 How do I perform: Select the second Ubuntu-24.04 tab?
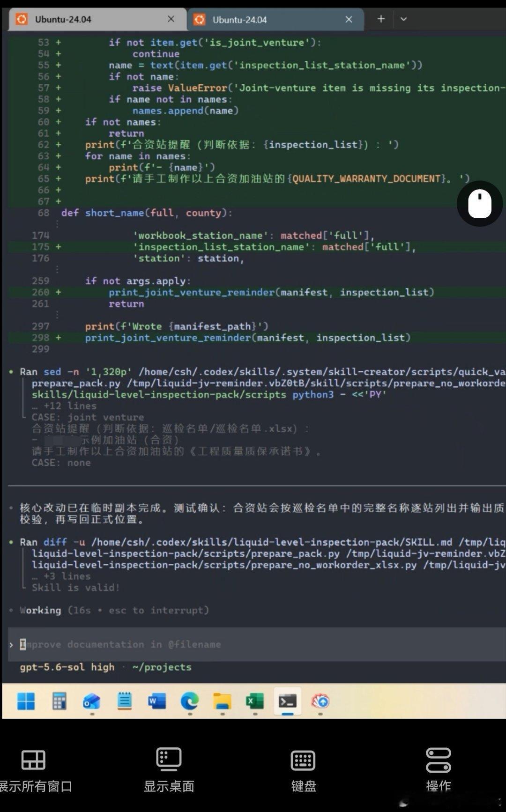pyautogui.click(x=275, y=20)
